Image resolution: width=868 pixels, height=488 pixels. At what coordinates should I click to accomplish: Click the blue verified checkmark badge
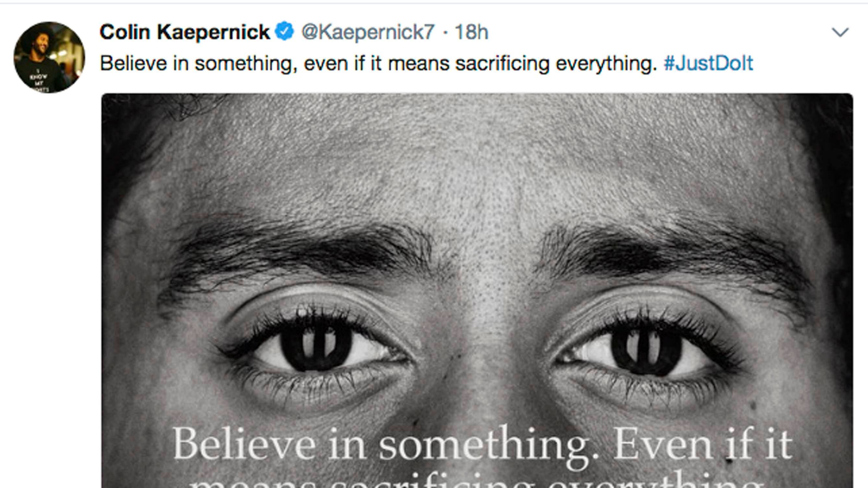click(285, 31)
